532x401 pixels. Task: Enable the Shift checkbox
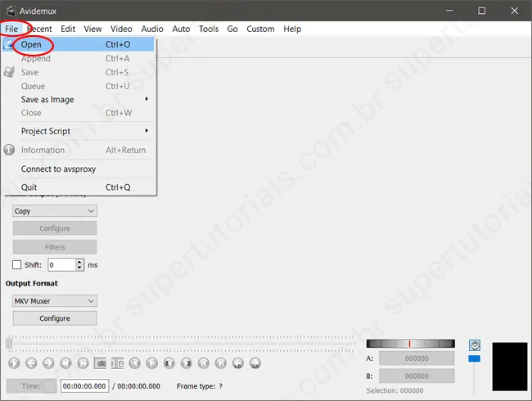coord(17,264)
